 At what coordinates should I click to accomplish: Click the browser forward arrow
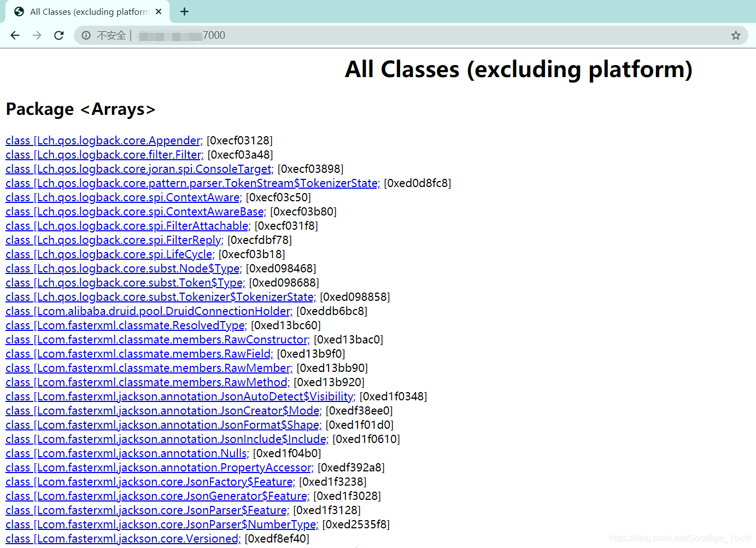click(x=37, y=36)
